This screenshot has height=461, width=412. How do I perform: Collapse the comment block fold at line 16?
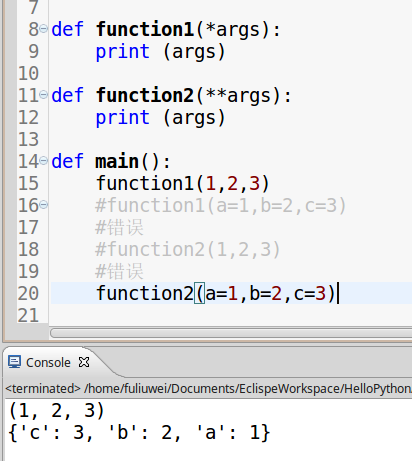click(x=44, y=205)
